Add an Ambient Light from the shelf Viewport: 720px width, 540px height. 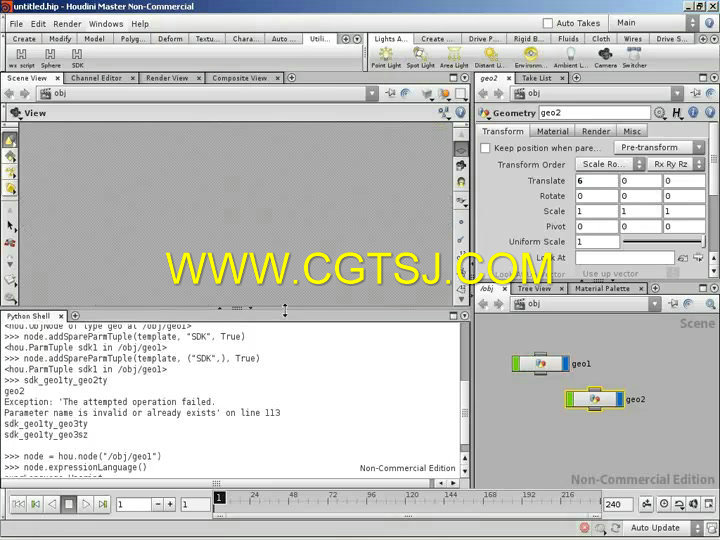[x=570, y=58]
